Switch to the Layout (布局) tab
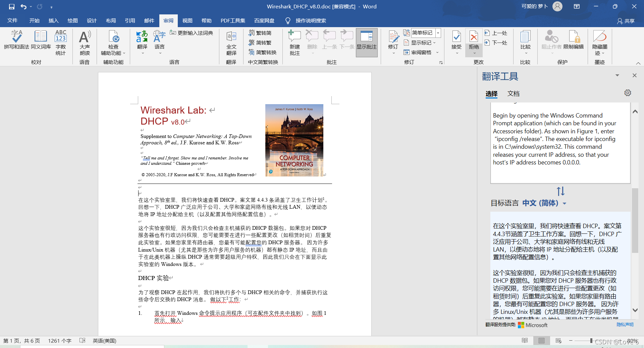Viewport: 644px width, 348px height. 111,20
